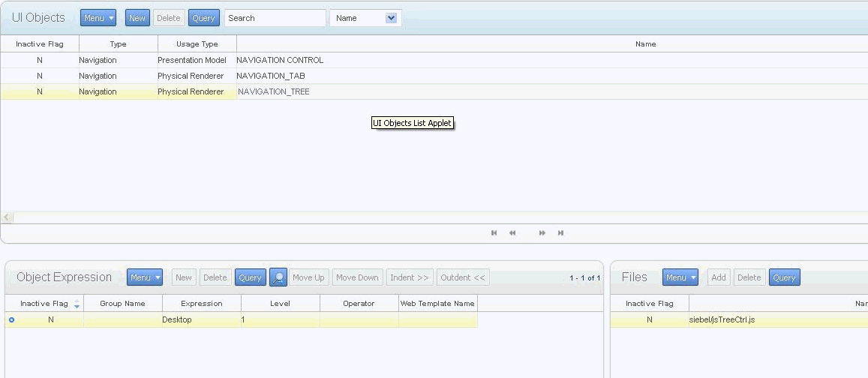
Task: Open the UI Objects Menu dropdown
Action: (98, 18)
